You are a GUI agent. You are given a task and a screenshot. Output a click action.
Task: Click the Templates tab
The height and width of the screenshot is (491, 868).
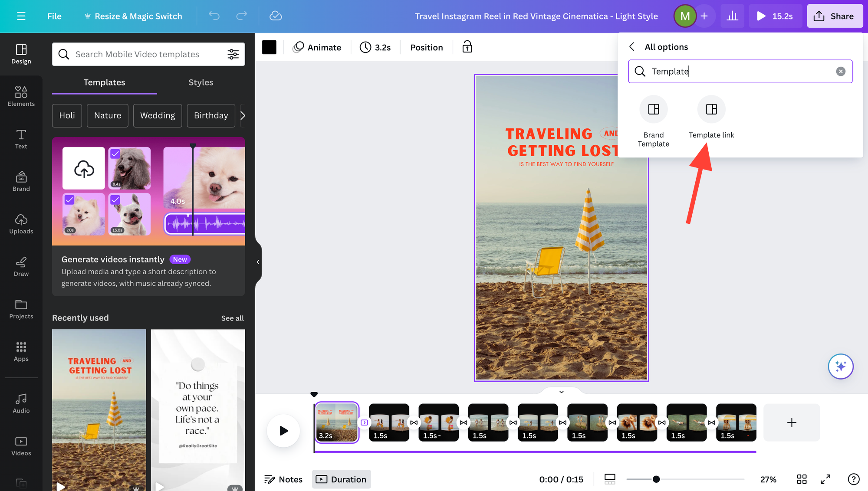pos(104,82)
